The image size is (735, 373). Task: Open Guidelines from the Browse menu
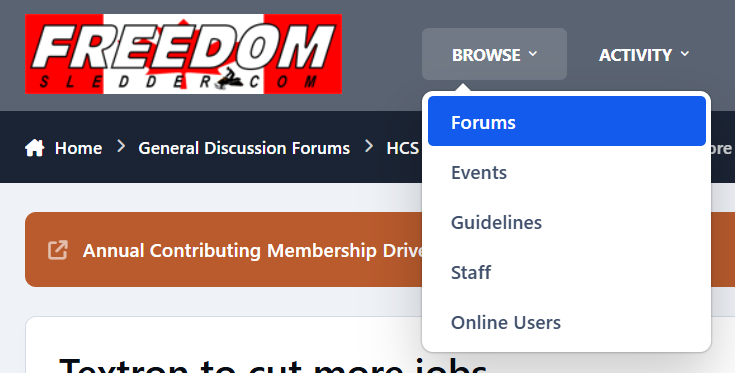(567, 222)
